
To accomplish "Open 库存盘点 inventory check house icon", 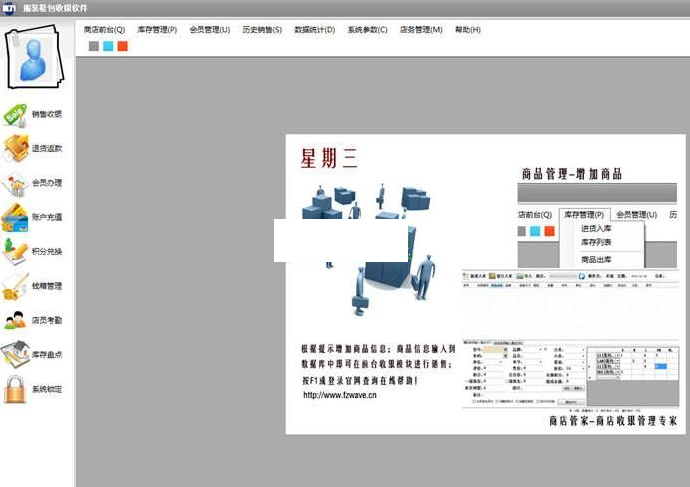I will click(x=17, y=354).
